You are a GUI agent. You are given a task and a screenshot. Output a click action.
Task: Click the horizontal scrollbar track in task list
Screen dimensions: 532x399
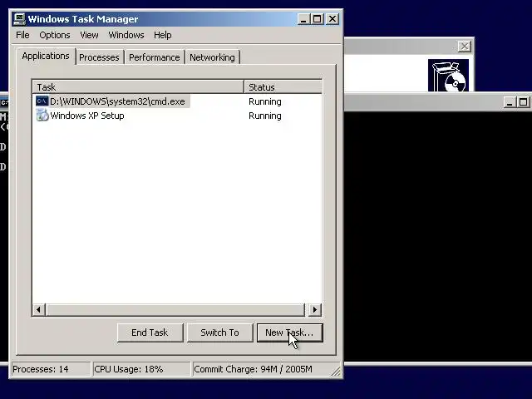175,309
